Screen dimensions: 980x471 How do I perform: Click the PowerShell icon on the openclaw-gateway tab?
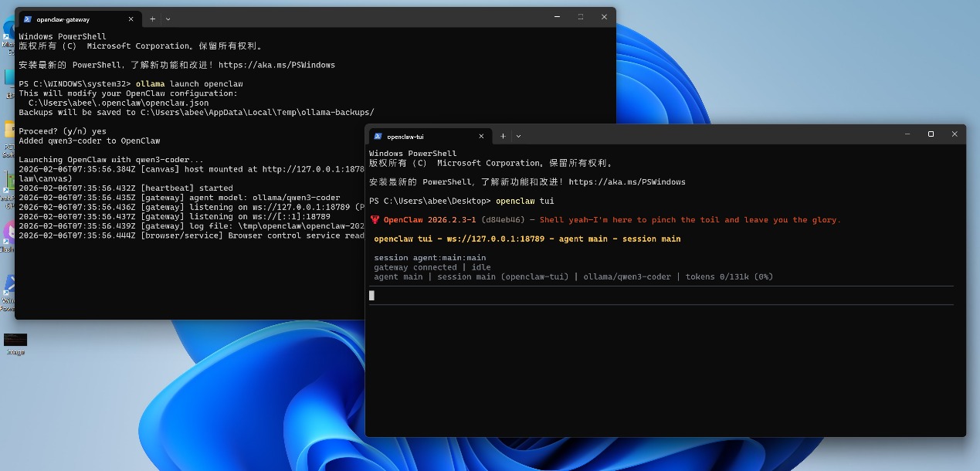(28, 19)
